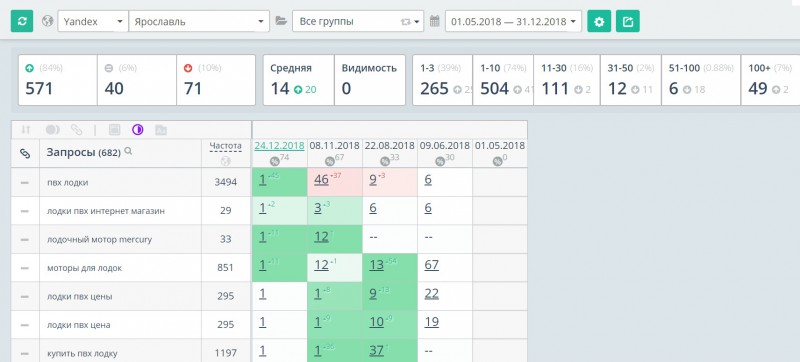Click position 37 for купить пвх лодку
This screenshot has width=800, height=362.
376,351
